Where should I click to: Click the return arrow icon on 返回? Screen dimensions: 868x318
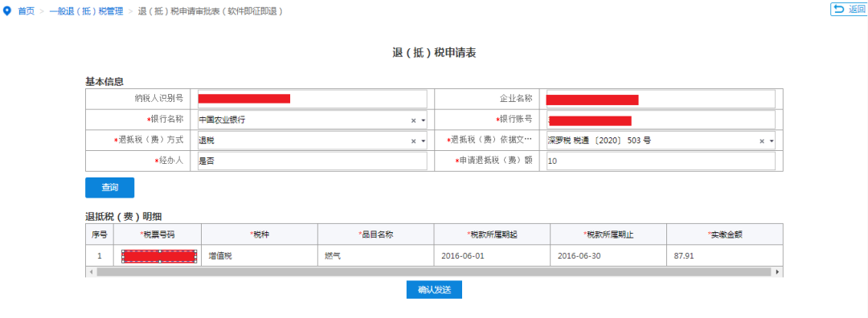coord(839,9)
